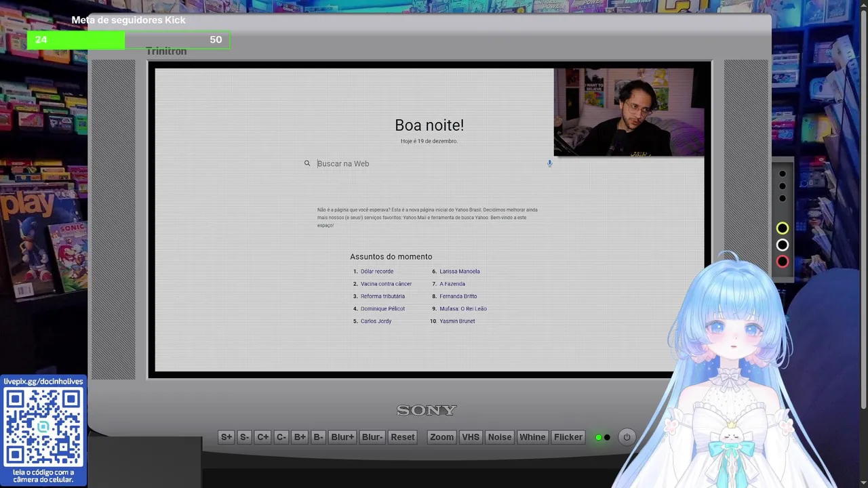This screenshot has width=868, height=488.
Task: Click the webcam video overlay
Action: click(629, 112)
